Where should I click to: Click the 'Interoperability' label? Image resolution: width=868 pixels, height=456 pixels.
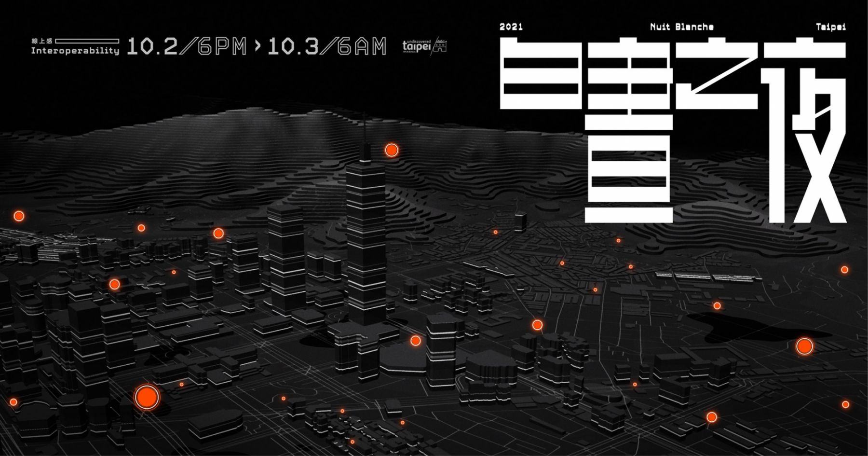click(x=75, y=51)
